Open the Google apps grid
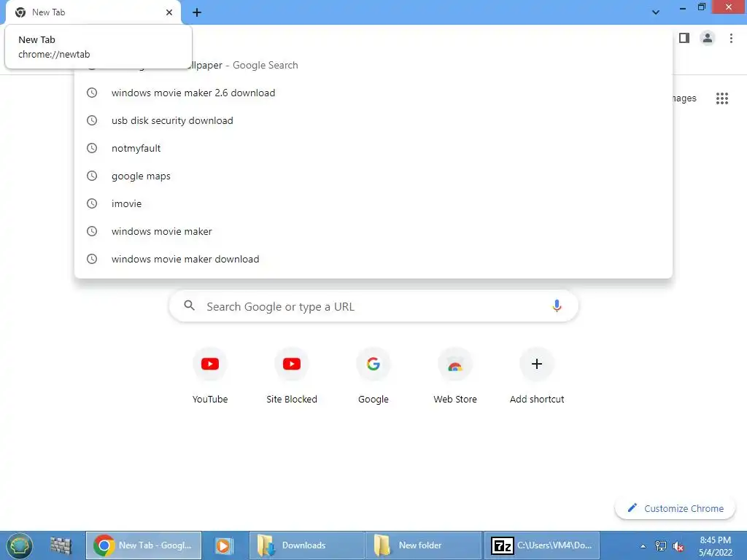 (721, 98)
